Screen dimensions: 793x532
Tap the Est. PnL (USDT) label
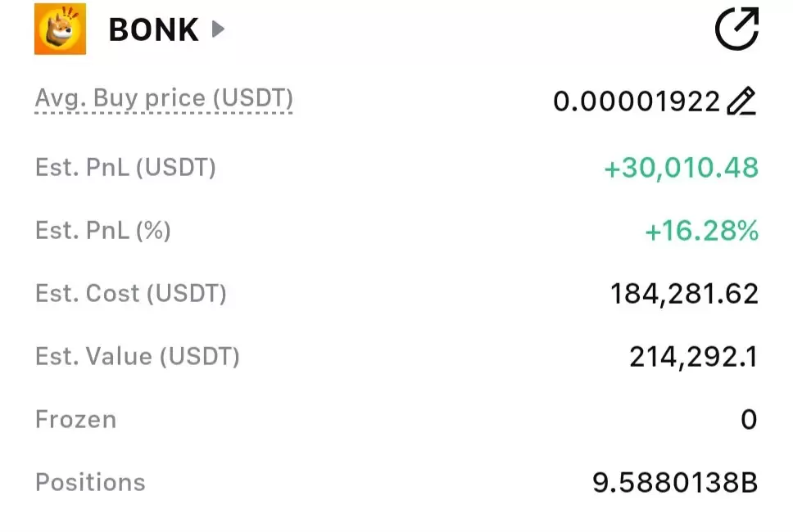(125, 167)
